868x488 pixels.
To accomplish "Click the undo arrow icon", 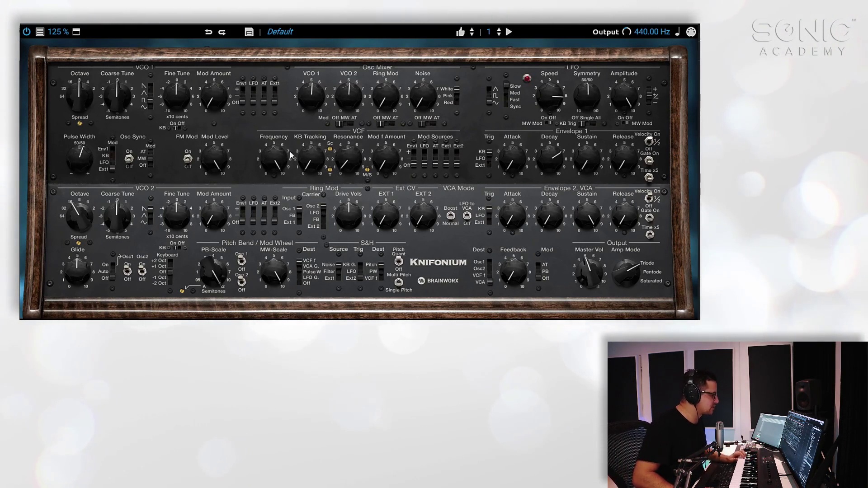I will tap(208, 32).
